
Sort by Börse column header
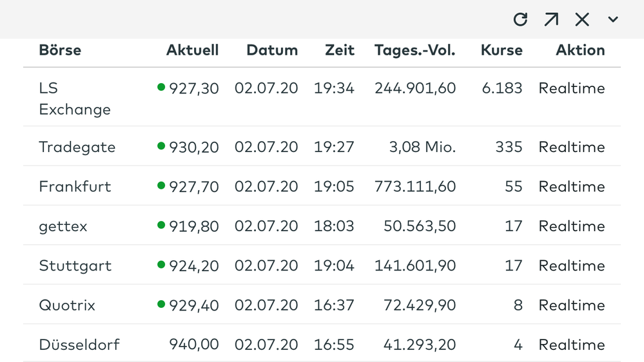point(60,50)
